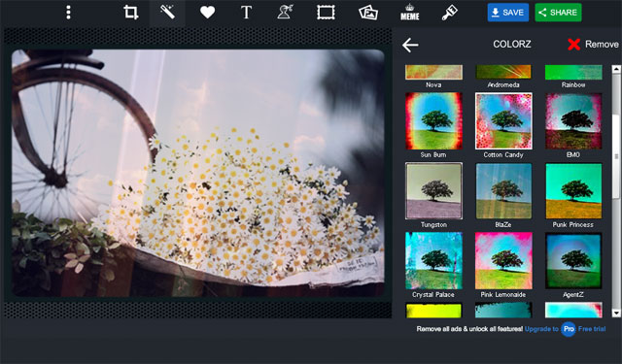This screenshot has height=364, width=622.
Task: Open the MEME tool
Action: (410, 13)
